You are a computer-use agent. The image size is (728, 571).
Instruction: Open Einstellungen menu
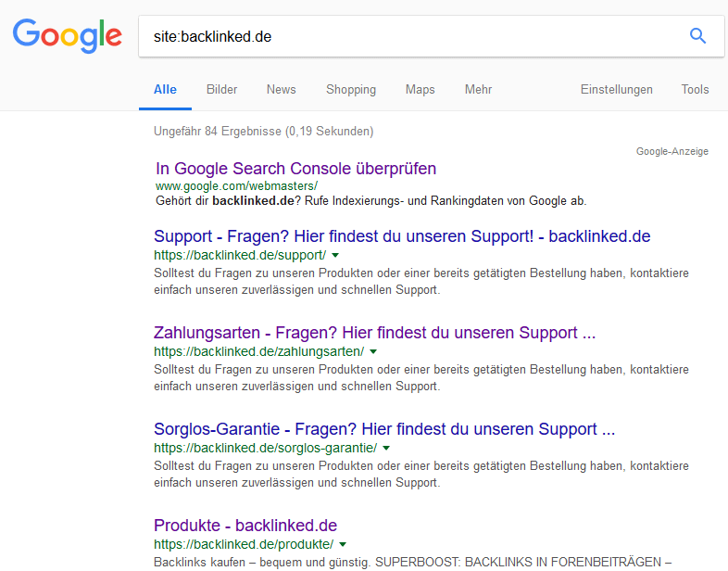(x=617, y=90)
